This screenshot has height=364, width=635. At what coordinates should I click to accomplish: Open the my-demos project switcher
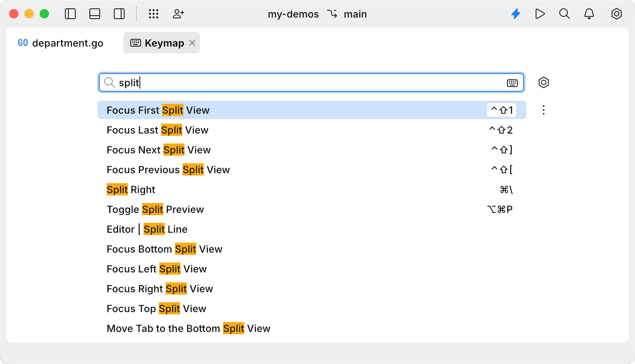pyautogui.click(x=293, y=14)
